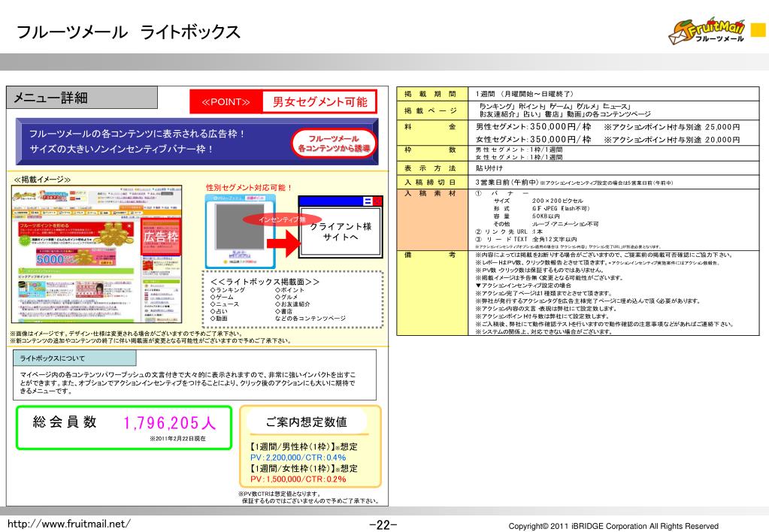Click the red text PV:1,500,000/CTR:0.2%
Screen dimensions: 769x532
point(298,479)
